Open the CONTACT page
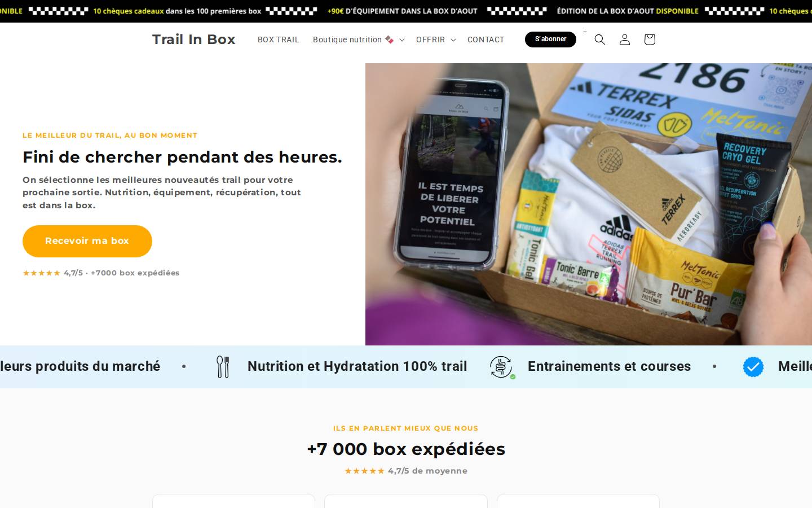812x508 pixels. [x=486, y=40]
